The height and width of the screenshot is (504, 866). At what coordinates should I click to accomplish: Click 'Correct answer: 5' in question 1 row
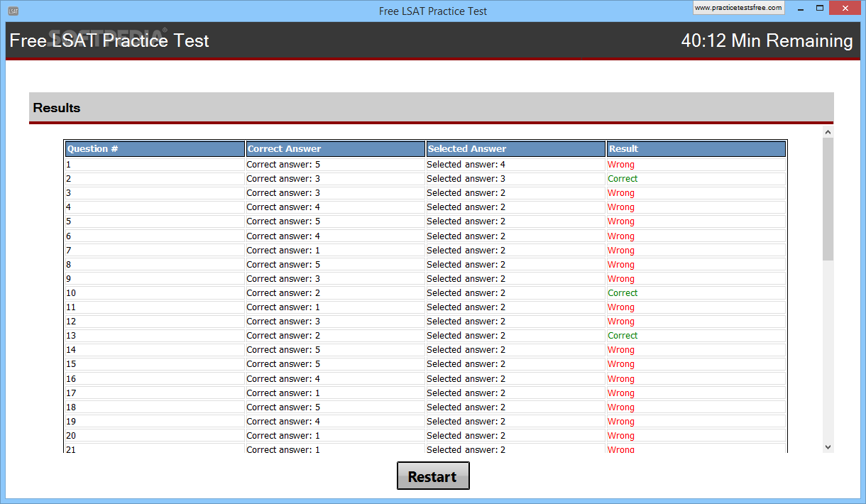283,165
